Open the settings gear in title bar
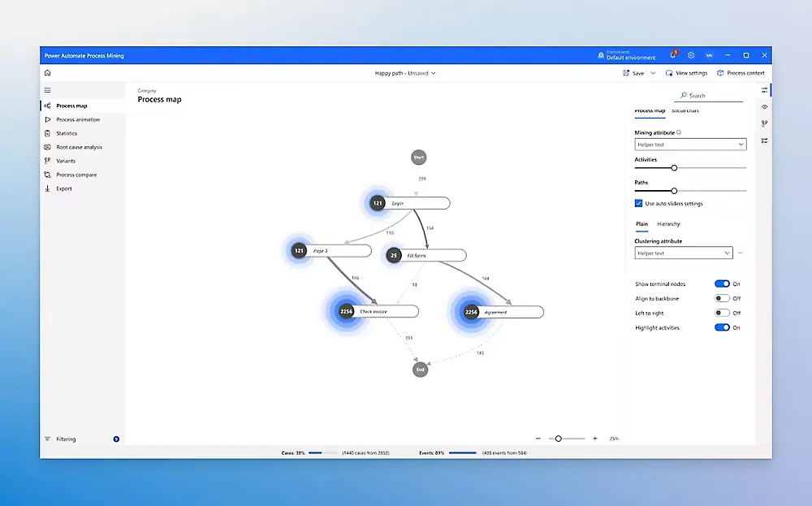This screenshot has width=812, height=506. [691, 55]
